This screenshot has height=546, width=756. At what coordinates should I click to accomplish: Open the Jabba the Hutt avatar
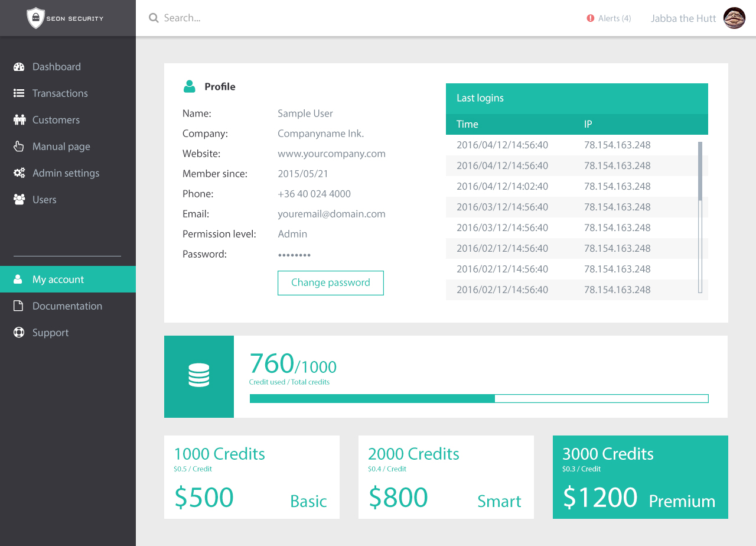click(x=734, y=18)
